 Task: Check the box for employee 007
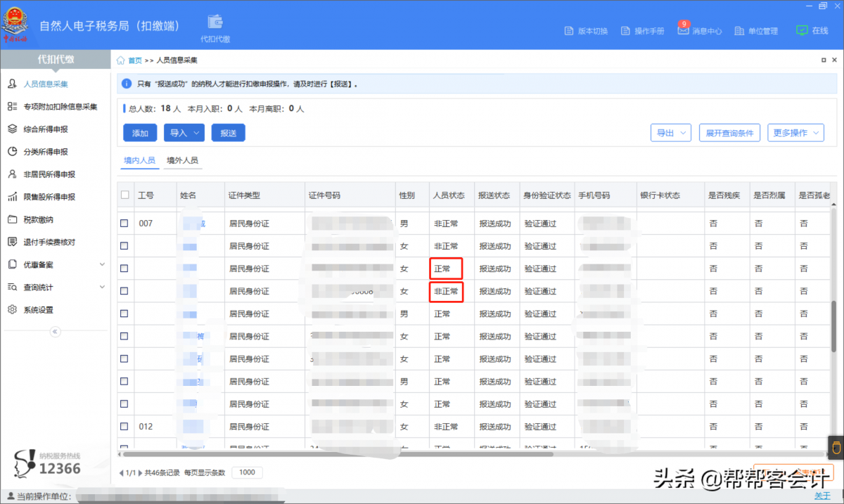124,224
